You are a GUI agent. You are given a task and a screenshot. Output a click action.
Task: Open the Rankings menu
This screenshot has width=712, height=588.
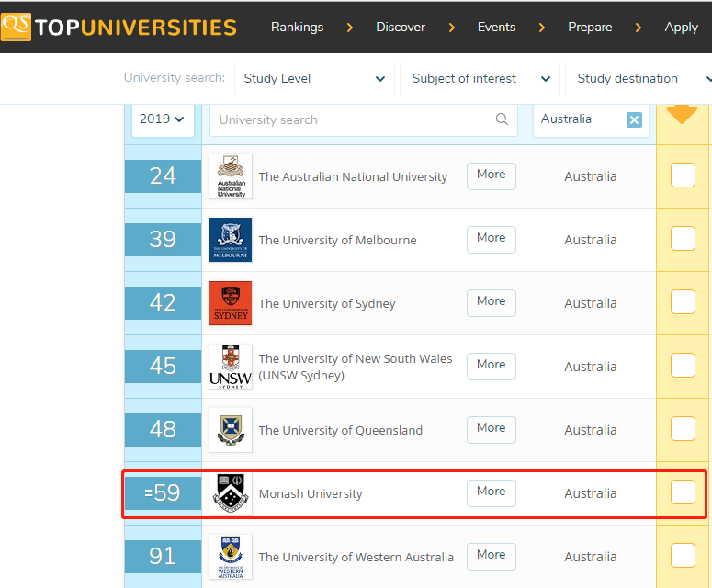pos(297,27)
